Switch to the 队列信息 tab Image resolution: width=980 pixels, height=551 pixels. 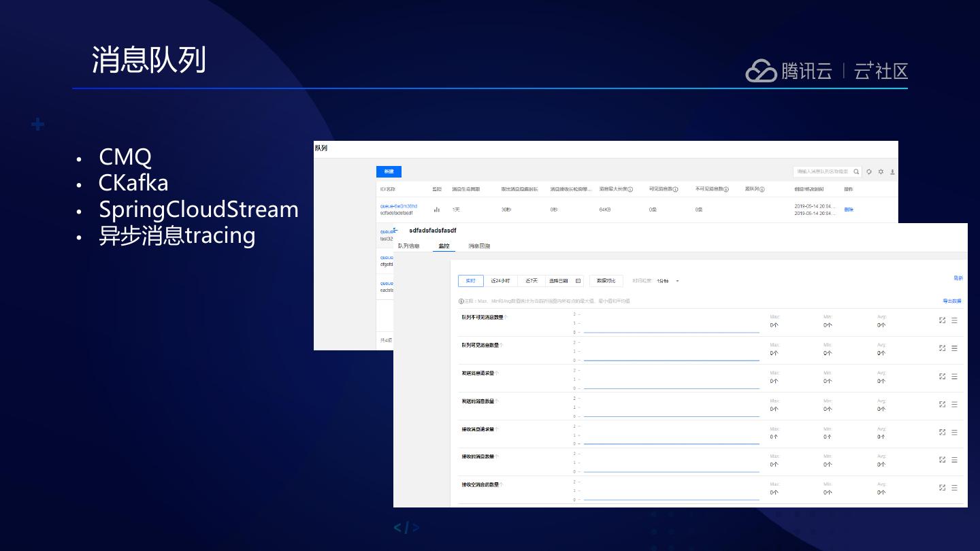(x=409, y=246)
